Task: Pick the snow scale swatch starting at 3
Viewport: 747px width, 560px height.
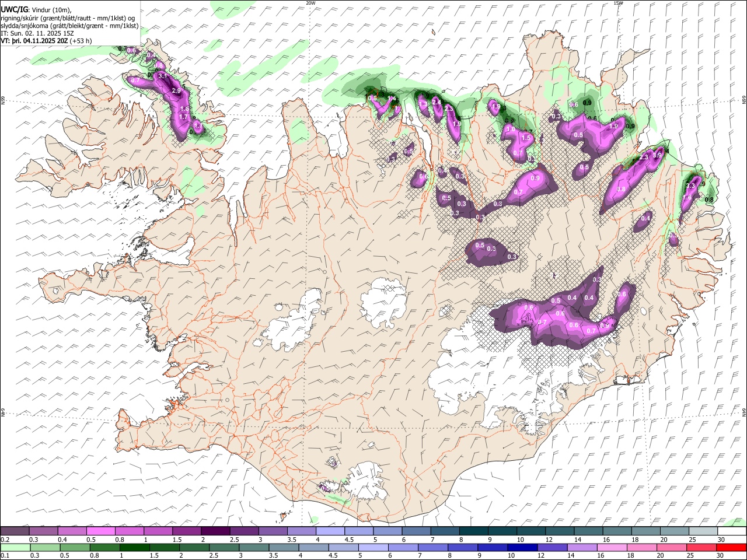Action: click(272, 531)
